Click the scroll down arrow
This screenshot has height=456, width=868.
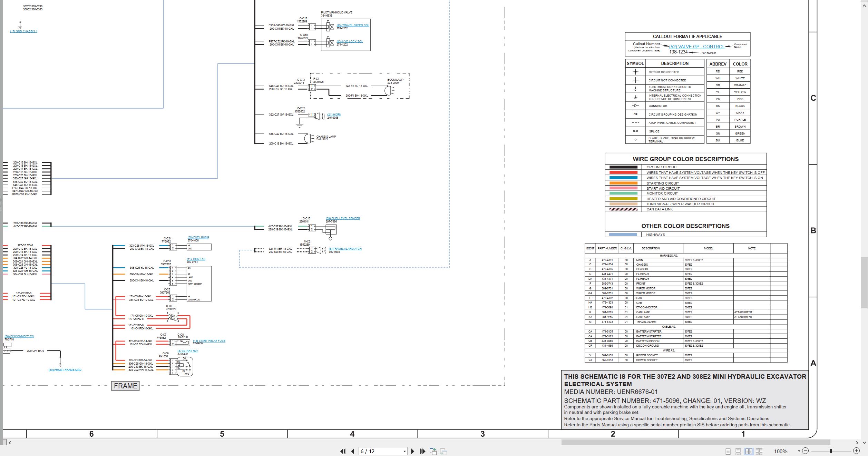click(865, 443)
